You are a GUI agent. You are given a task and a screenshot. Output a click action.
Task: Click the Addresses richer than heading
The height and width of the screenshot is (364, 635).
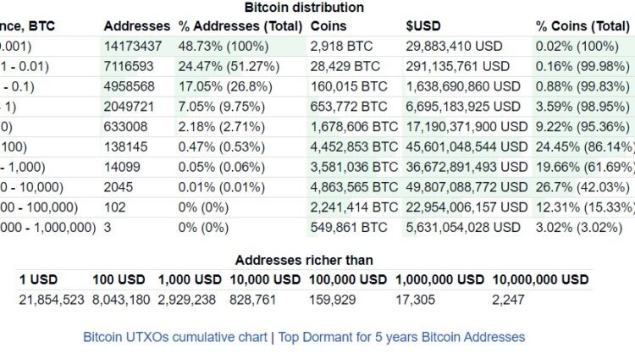[x=304, y=261]
